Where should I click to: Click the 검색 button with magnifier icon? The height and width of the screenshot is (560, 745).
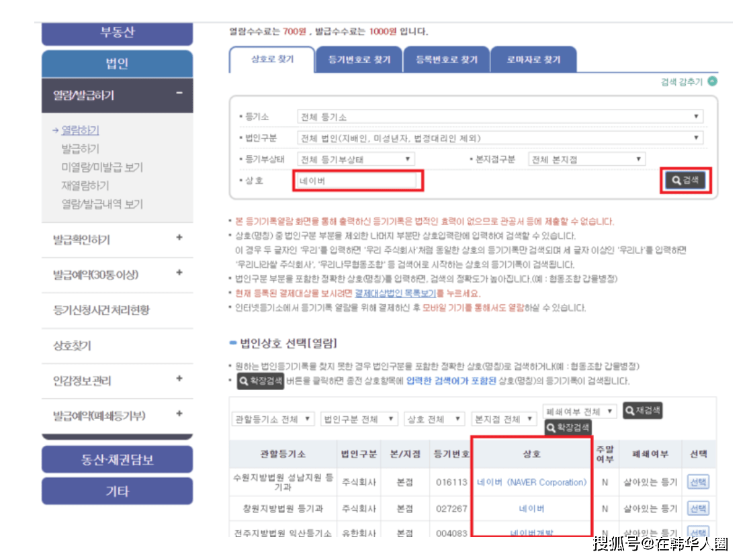pyautogui.click(x=685, y=180)
